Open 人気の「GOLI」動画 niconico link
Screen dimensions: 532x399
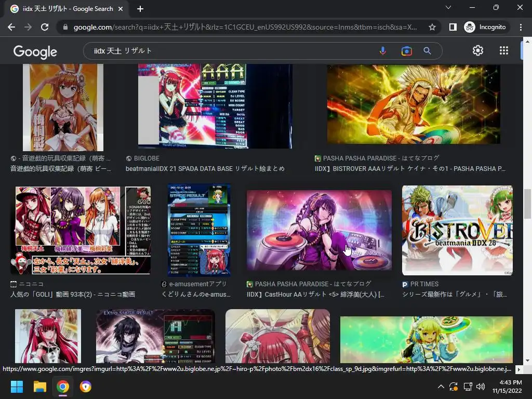coord(73,294)
